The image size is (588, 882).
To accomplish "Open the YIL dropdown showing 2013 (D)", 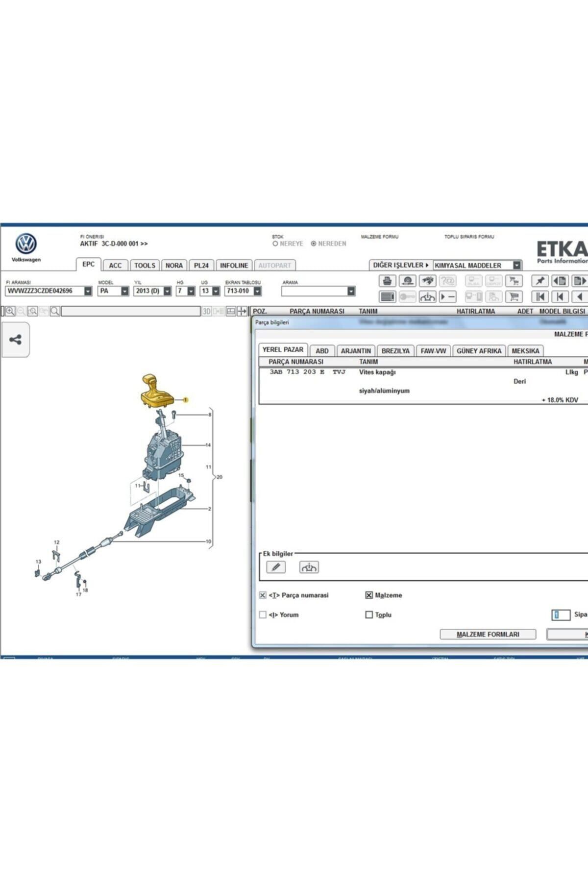I will 167,291.
